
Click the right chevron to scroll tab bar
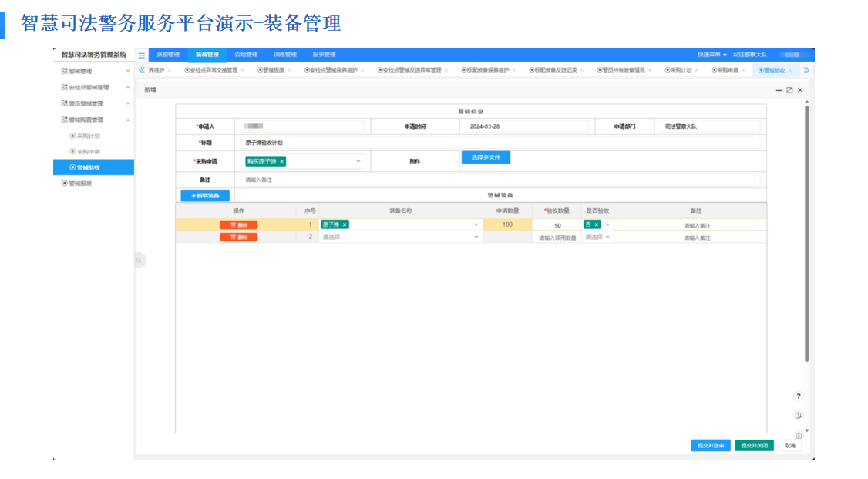[805, 69]
